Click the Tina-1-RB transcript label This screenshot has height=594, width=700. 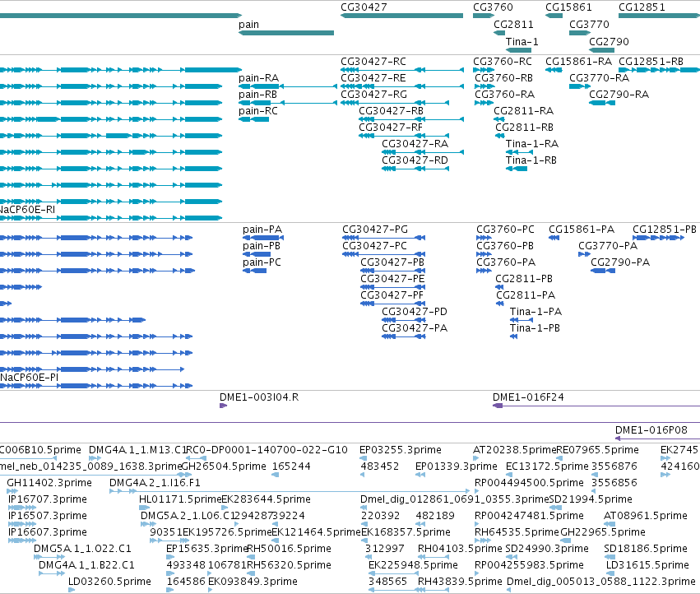click(x=531, y=160)
